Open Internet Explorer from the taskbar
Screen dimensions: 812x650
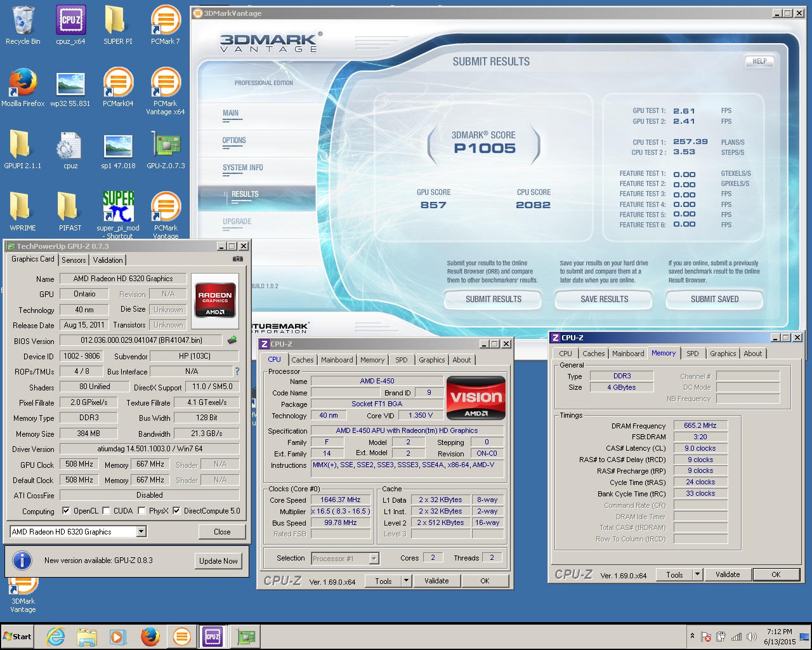pos(56,637)
